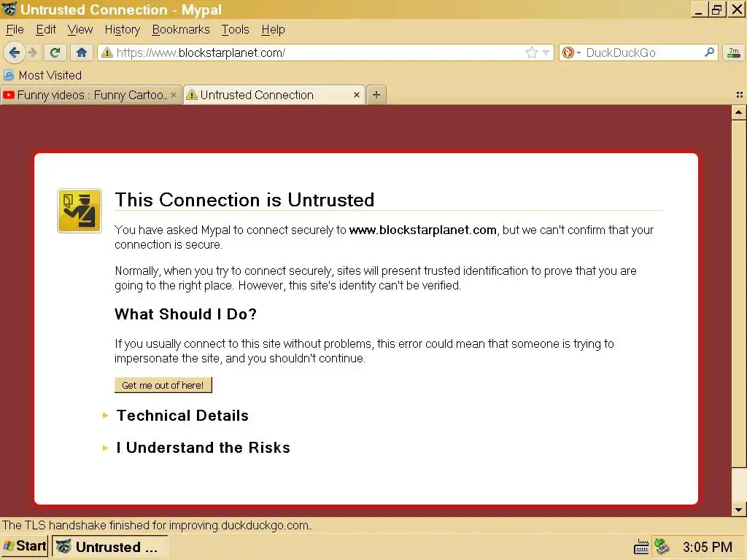This screenshot has width=747, height=560.
Task: Open the Help menu
Action: pos(273,29)
